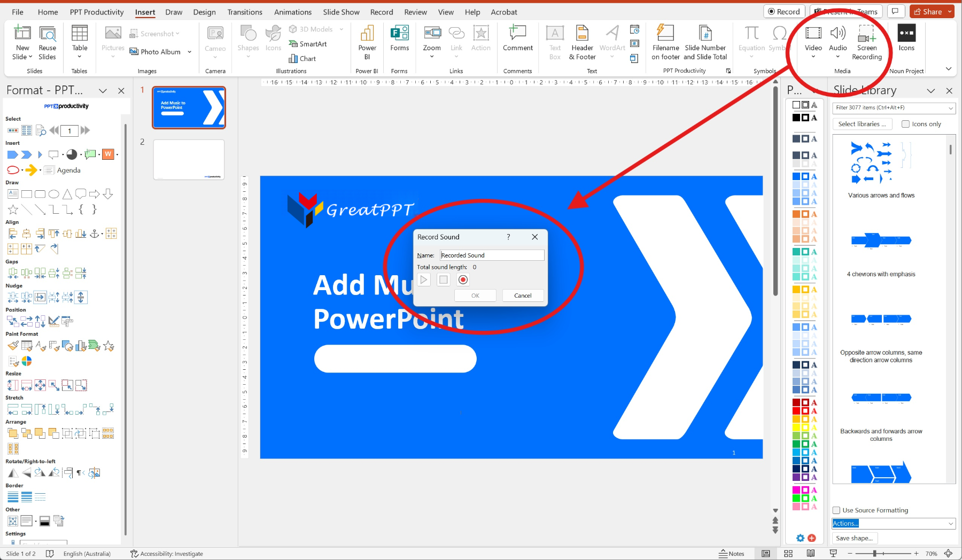Switch to Normal view in status bar
Screen dimensions: 962x560
(x=765, y=554)
